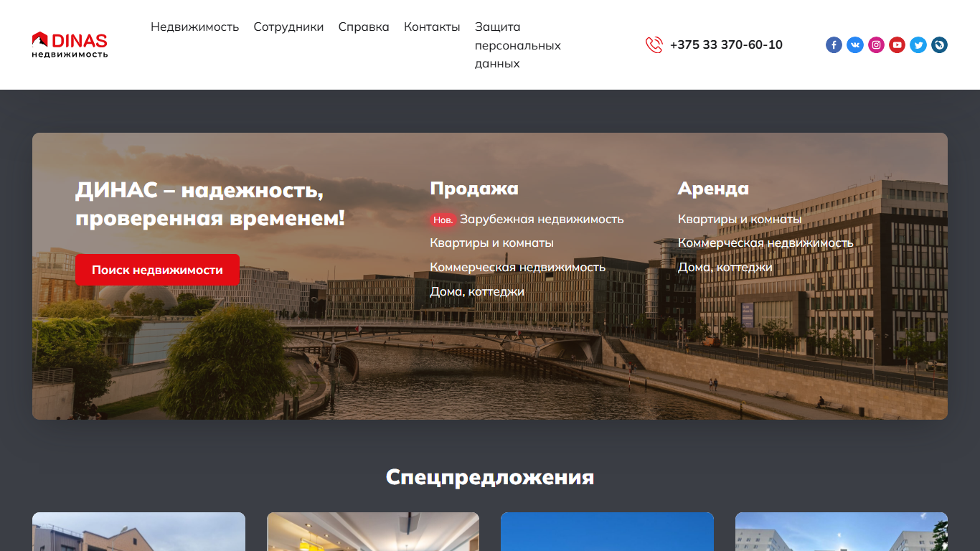Call phone number +375 33 370-60-10
Screen dimensions: 980x551
point(726,45)
